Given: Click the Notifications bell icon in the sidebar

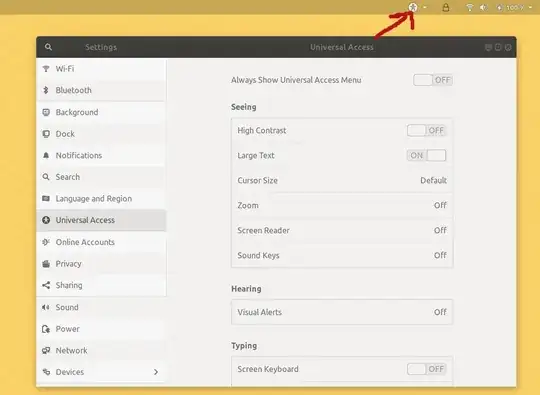Looking at the screenshot, I should click(x=46, y=155).
